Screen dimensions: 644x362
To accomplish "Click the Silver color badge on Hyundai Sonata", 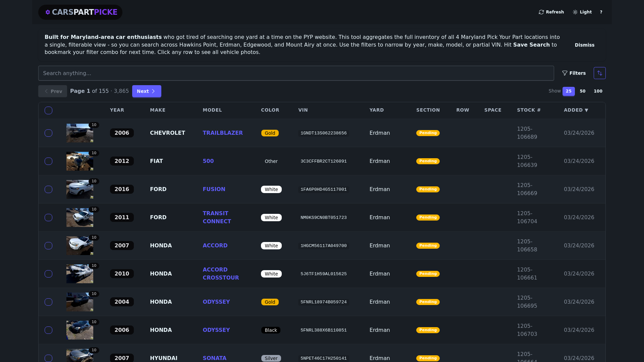I will [271, 358].
